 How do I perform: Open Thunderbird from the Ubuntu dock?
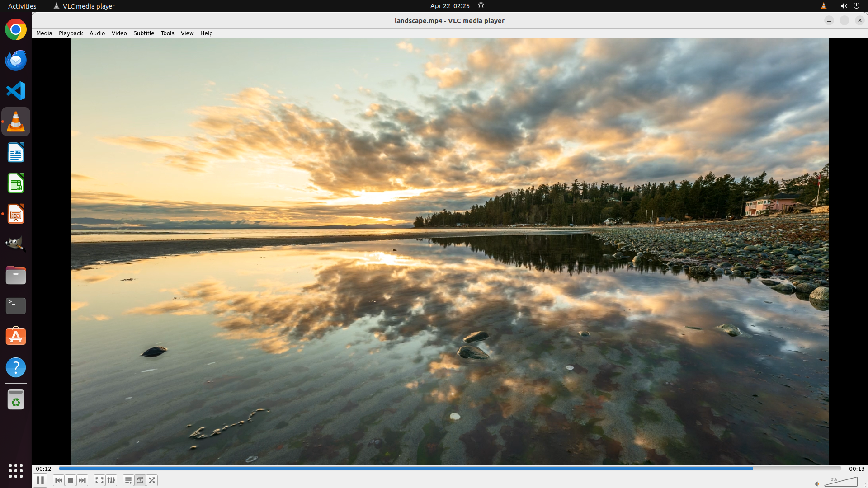point(16,61)
